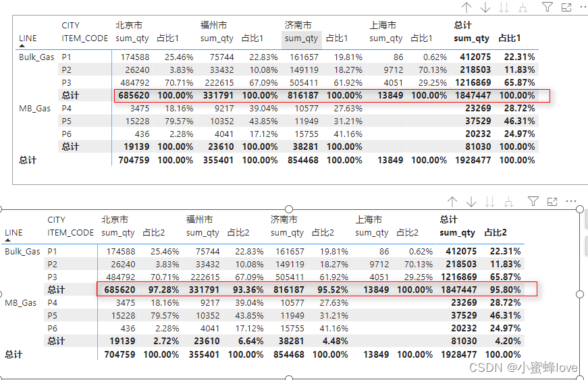The height and width of the screenshot is (380, 588).
Task: Select MB_Gas row header in bottom matrix
Action: click(x=21, y=303)
